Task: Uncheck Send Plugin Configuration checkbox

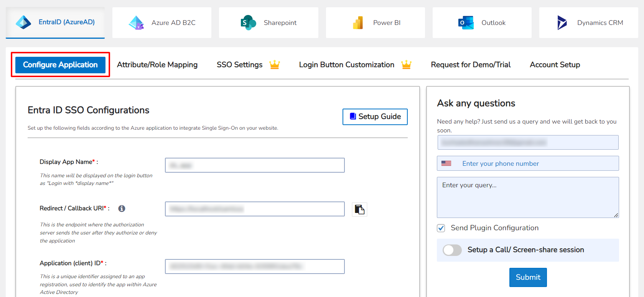Action: coord(441,228)
